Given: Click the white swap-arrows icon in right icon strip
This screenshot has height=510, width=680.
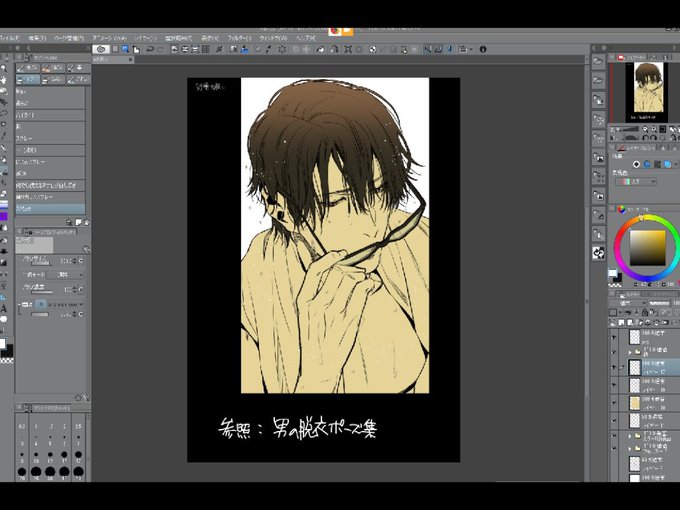Looking at the screenshot, I should 598,253.
